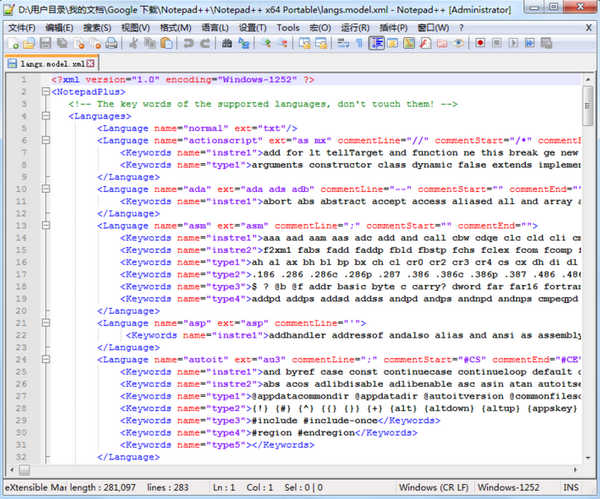Open the 语言(L) menu
Viewport: 600px width, 499px height.
click(215, 28)
